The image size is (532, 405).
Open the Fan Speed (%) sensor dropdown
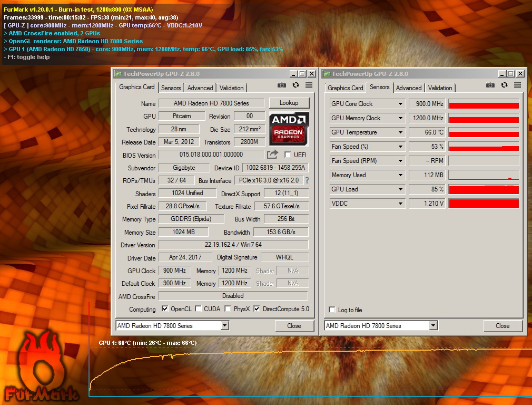coord(400,147)
